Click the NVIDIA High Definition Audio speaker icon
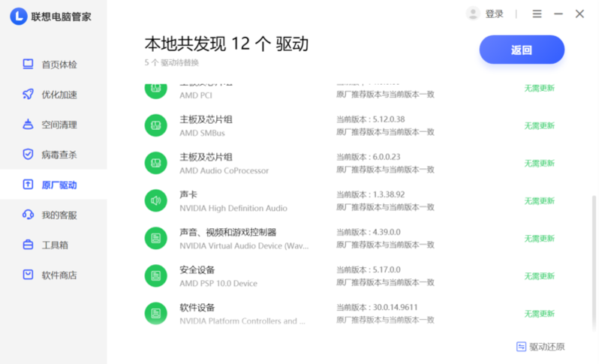 click(155, 200)
